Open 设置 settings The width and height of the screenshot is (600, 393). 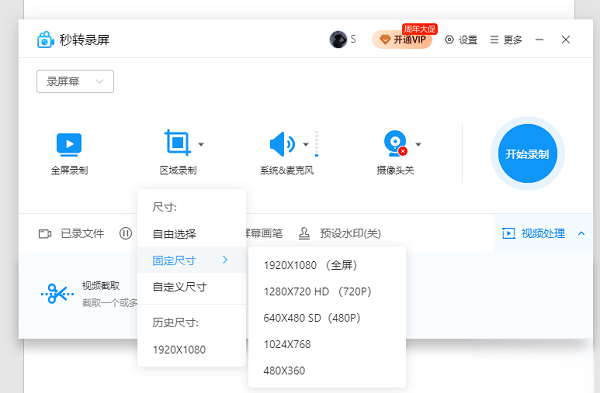[461, 40]
